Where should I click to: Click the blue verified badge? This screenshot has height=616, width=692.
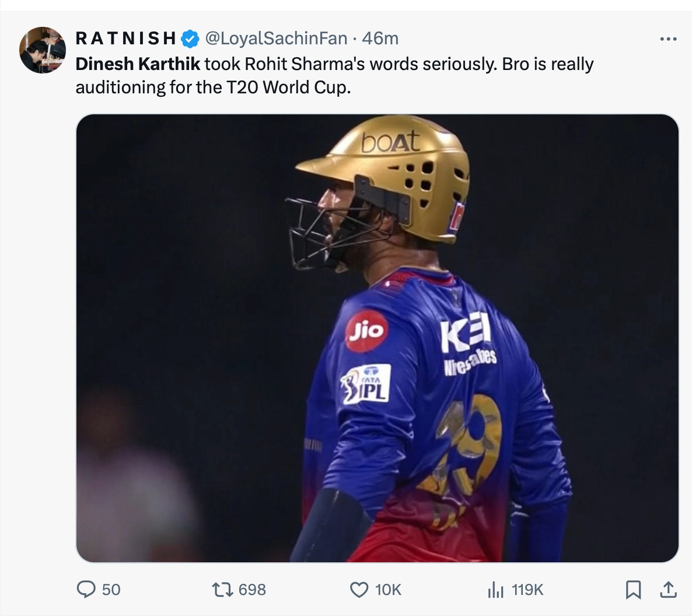[190, 39]
